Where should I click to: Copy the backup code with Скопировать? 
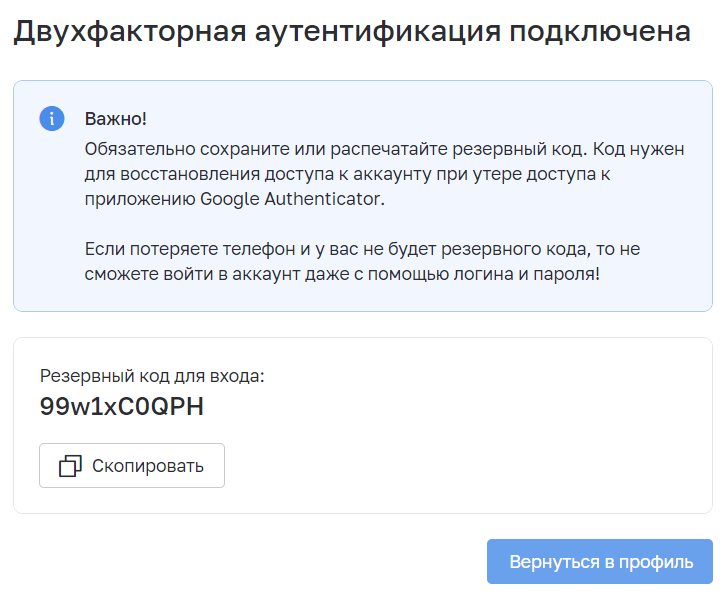(x=132, y=466)
